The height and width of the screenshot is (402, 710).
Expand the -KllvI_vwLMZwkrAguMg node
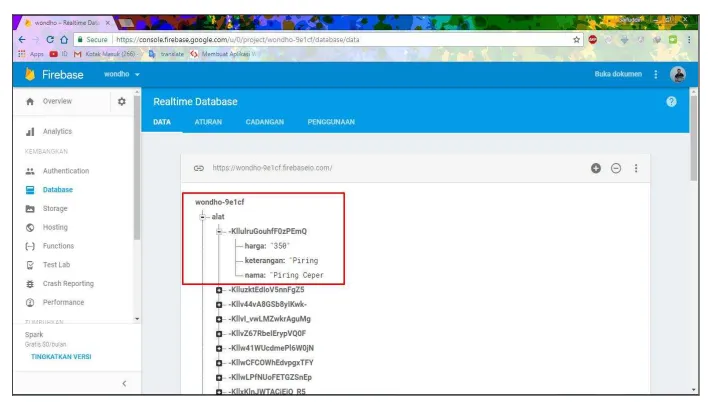(219, 319)
